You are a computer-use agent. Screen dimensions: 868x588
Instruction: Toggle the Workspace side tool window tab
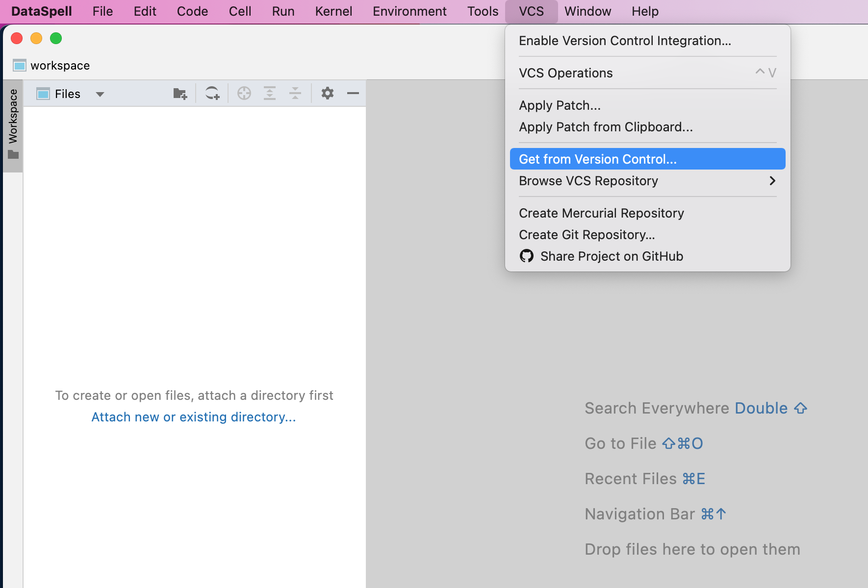click(13, 125)
